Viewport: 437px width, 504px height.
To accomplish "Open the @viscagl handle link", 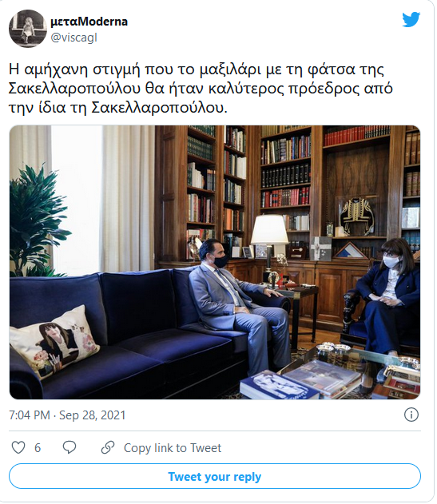I will (73, 38).
